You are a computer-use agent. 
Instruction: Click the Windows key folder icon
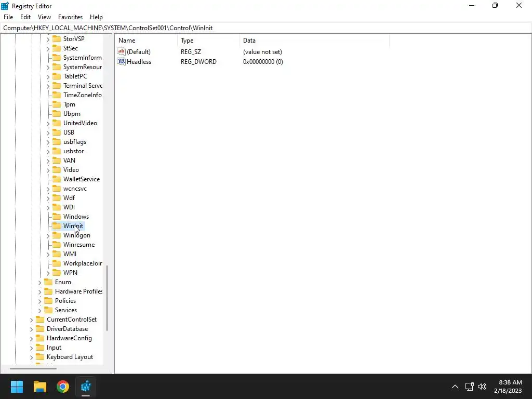click(57, 217)
